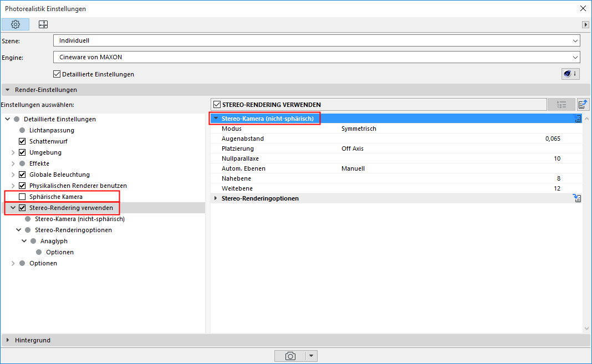Expand the bottom Optionen tree node
592x364 pixels.
[x=13, y=263]
